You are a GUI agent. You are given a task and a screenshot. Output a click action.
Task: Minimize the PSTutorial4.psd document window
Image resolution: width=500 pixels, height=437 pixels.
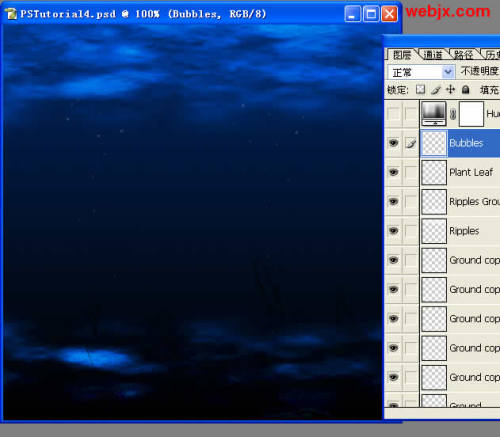tap(352, 14)
